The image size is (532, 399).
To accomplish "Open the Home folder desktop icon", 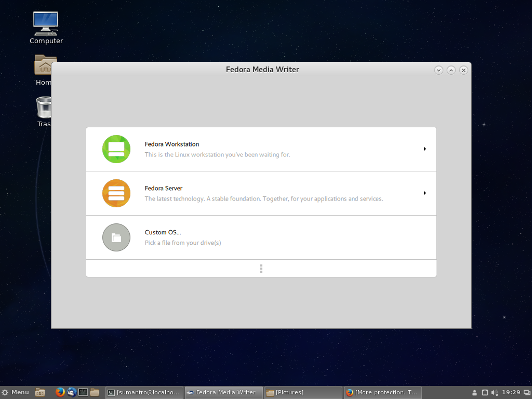I will [44, 70].
